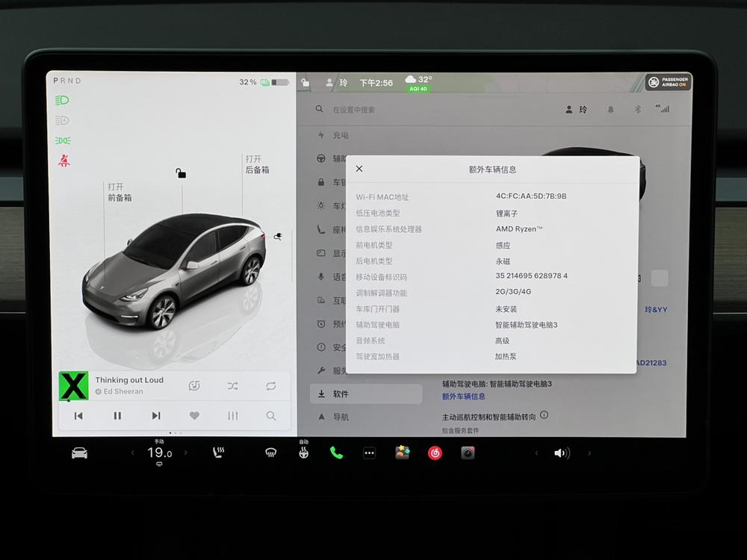Open climate settings at 19.0 temperature
The height and width of the screenshot is (560, 747).
(159, 453)
